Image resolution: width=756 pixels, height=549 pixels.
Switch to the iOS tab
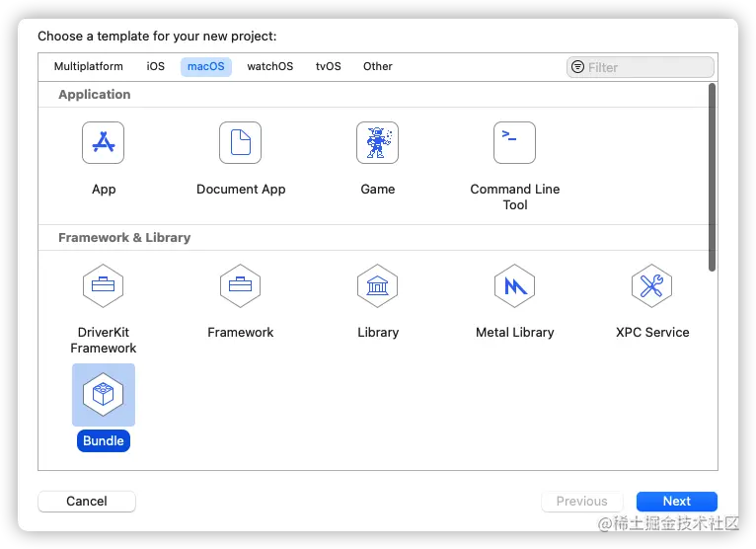point(155,66)
